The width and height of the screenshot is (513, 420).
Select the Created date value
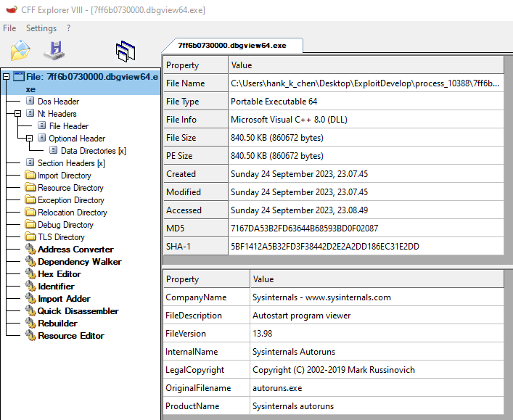(366, 173)
